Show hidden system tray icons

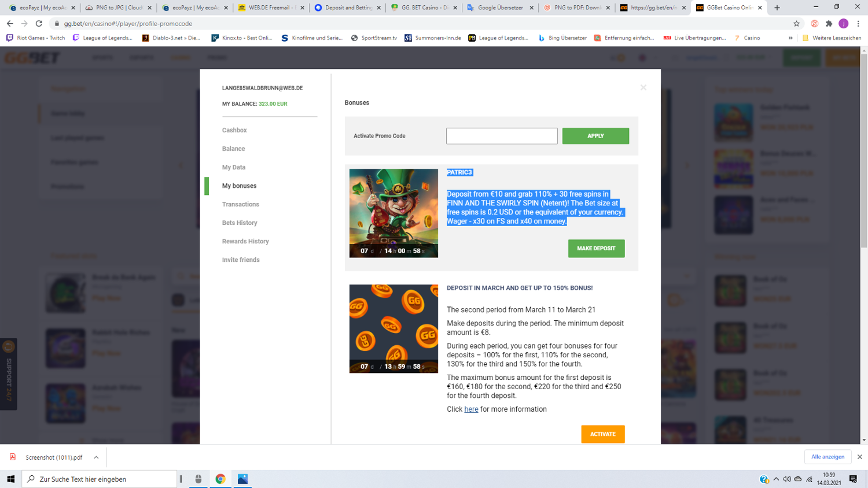coord(776,479)
